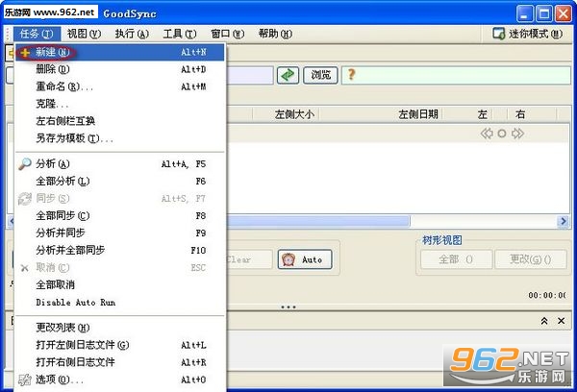Select 分析(A) with magnifier icon
This screenshot has height=392, width=577.
pyautogui.click(x=120, y=163)
